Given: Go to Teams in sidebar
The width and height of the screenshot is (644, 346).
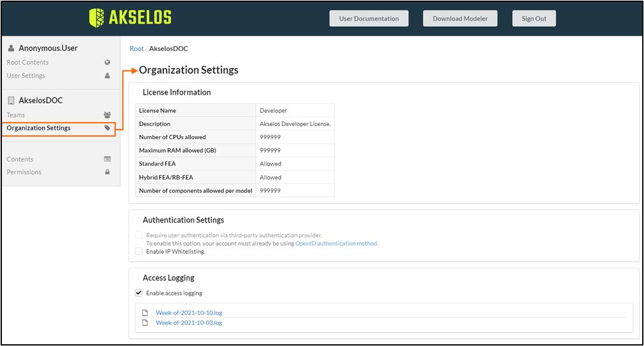Looking at the screenshot, I should click(x=16, y=115).
